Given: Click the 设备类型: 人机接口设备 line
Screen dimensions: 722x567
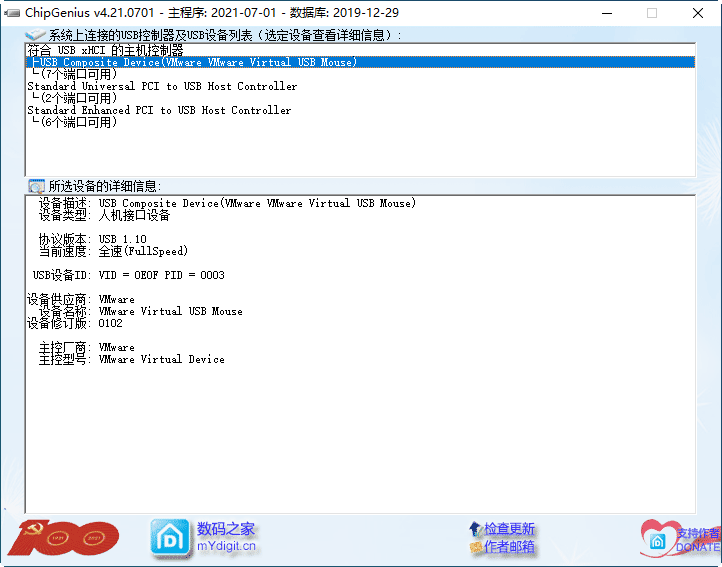Looking at the screenshot, I should pos(105,215).
